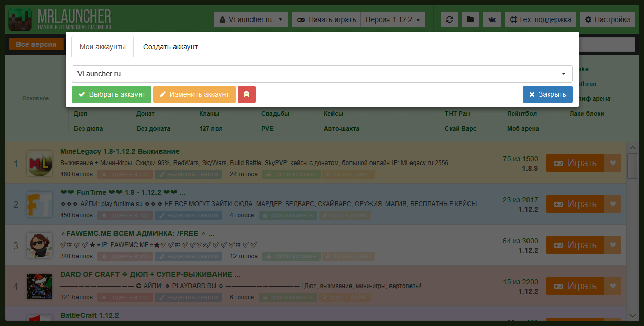This screenshot has height=326, width=644.
Task: Click Играть for MineLegacy server
Action: tap(575, 163)
